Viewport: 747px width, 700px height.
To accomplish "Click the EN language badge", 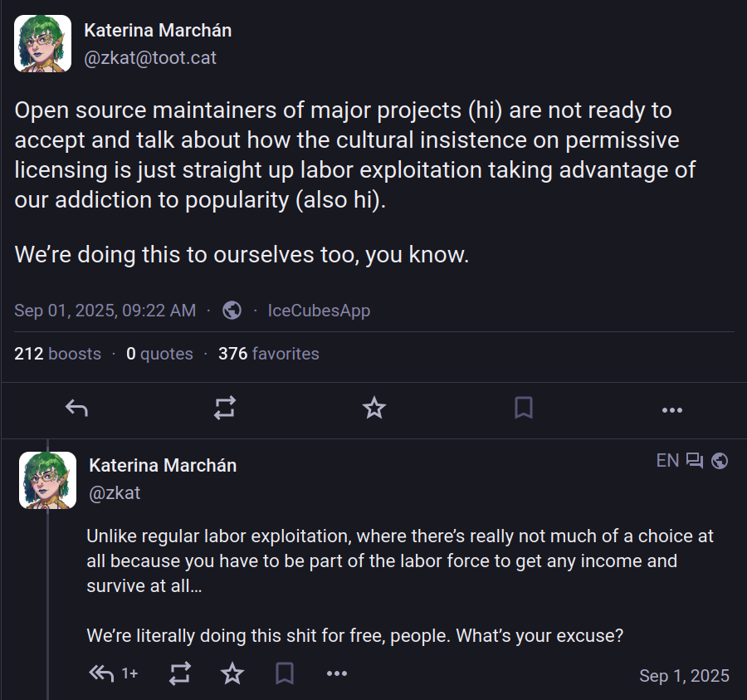I will [666, 460].
